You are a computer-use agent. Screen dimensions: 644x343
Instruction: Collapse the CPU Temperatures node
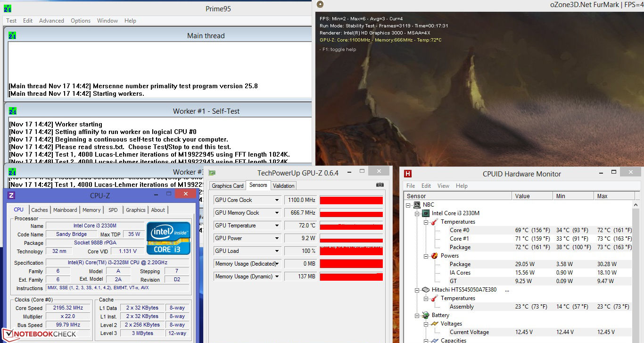tap(426, 222)
